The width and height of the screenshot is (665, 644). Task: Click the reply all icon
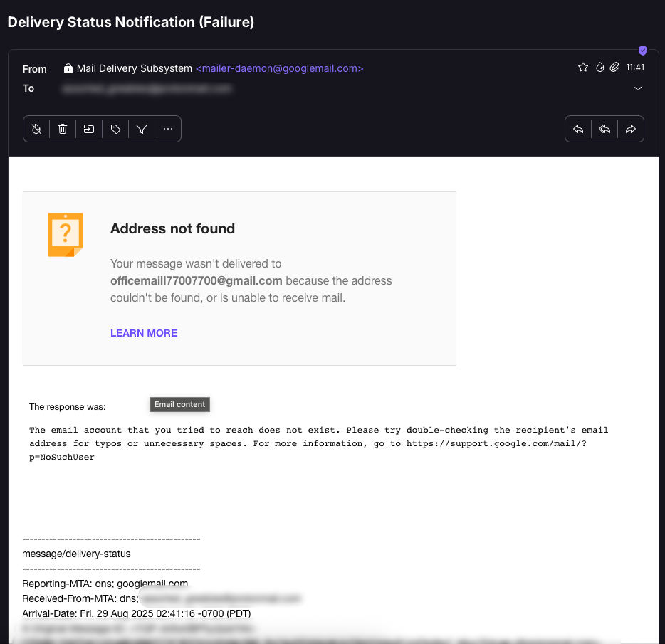(x=604, y=129)
